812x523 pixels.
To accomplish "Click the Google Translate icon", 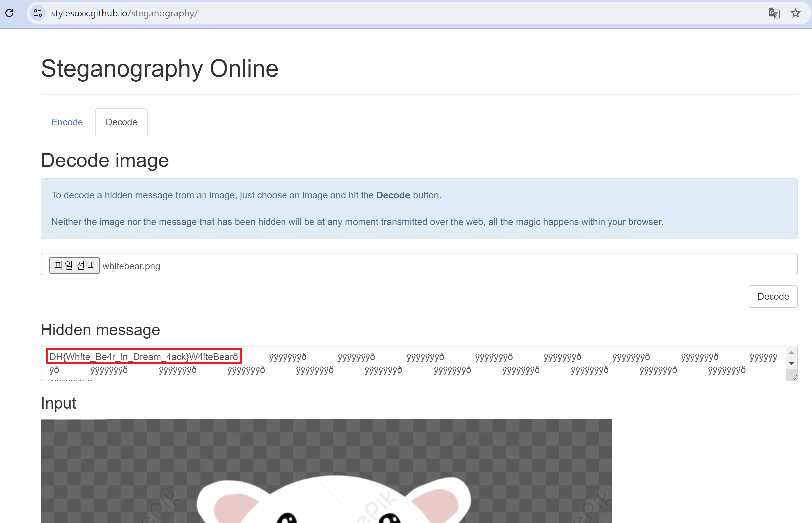I will point(774,13).
